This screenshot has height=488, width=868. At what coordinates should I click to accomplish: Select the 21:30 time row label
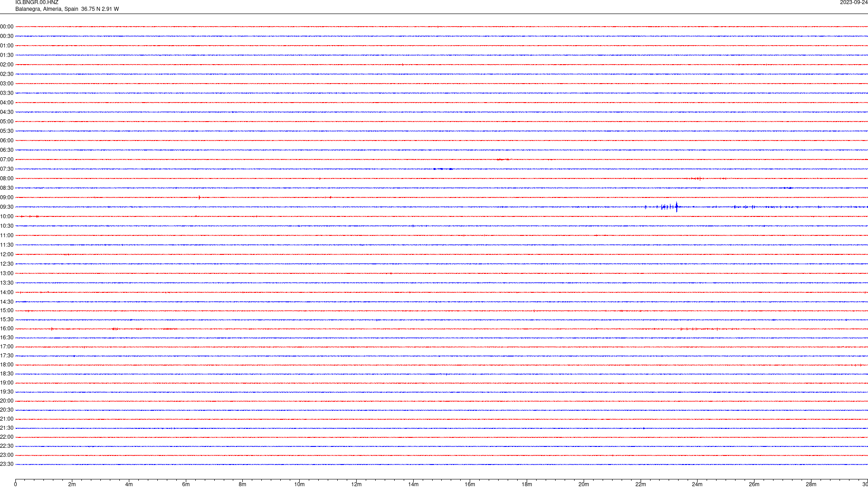(7, 428)
